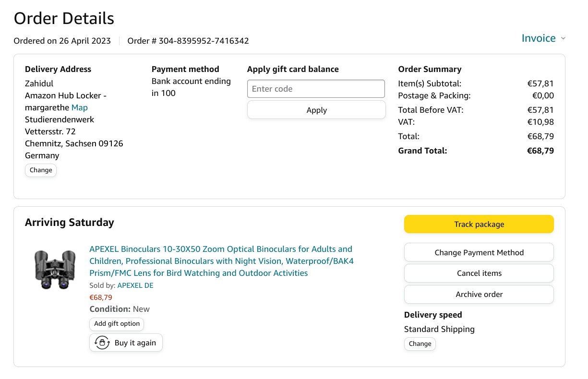Focus the gift card Enter code field
The image size is (588, 379).
(316, 89)
